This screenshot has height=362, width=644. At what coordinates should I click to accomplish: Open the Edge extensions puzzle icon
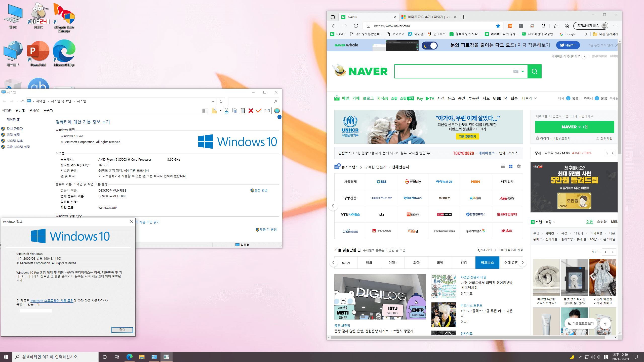543,26
